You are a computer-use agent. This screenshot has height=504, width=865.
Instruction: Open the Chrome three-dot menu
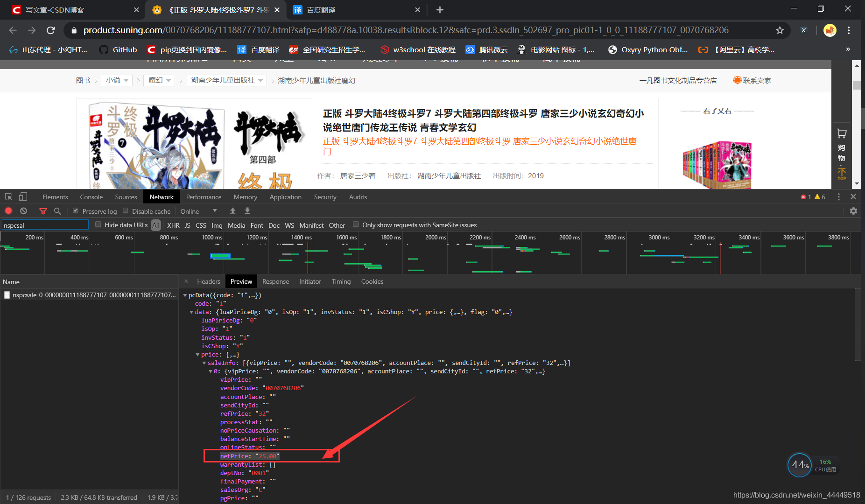pos(849,30)
